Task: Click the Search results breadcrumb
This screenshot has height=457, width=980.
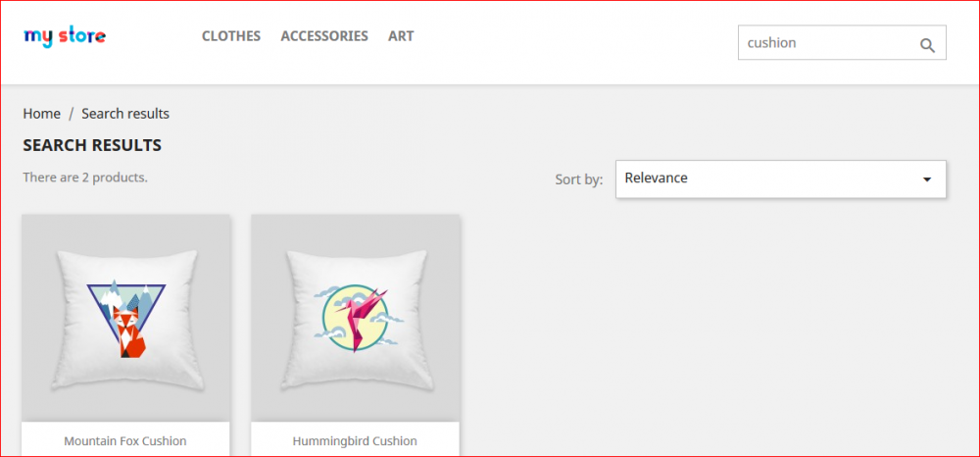Action: pos(125,114)
